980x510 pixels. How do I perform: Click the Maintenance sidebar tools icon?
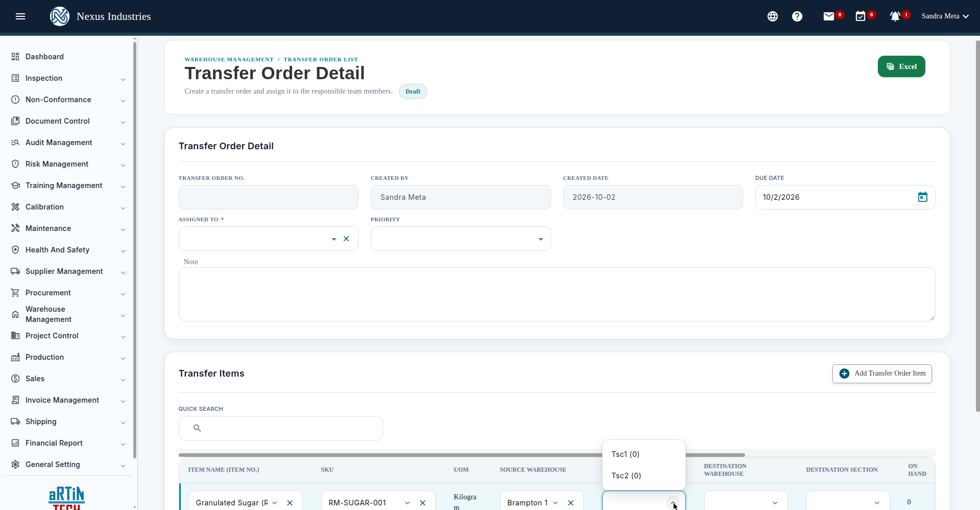(15, 228)
